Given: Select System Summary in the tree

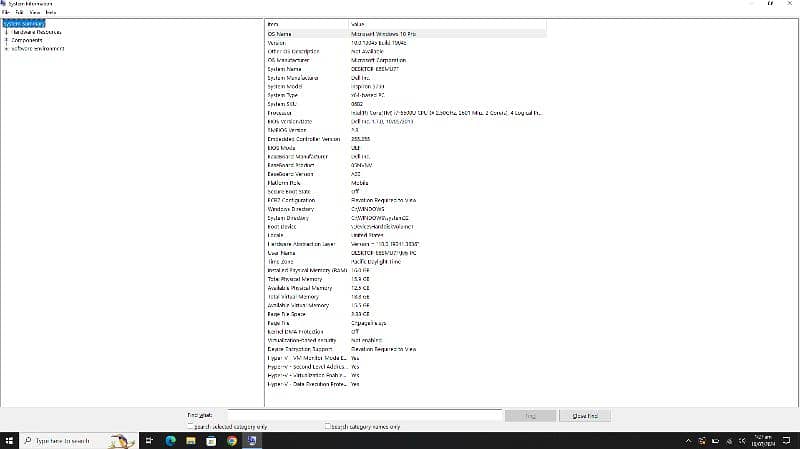Looking at the screenshot, I should [24, 23].
